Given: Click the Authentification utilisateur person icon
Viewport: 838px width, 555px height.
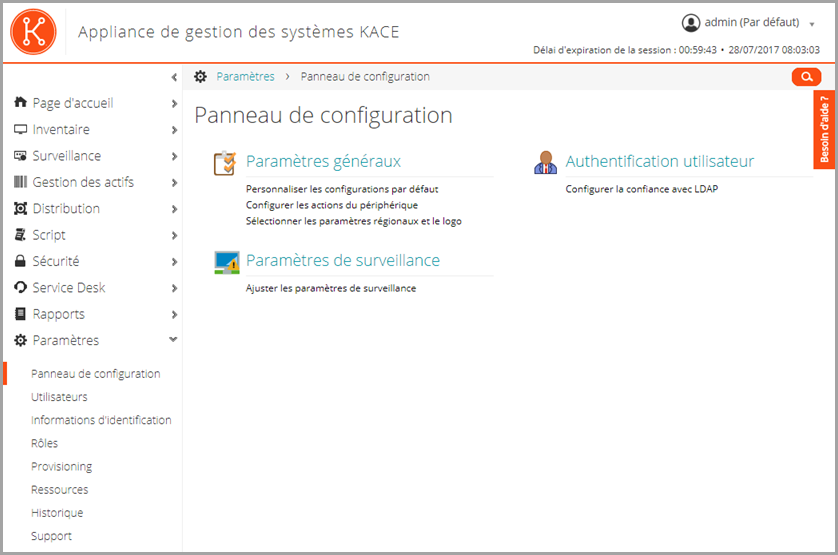Looking at the screenshot, I should [545, 163].
